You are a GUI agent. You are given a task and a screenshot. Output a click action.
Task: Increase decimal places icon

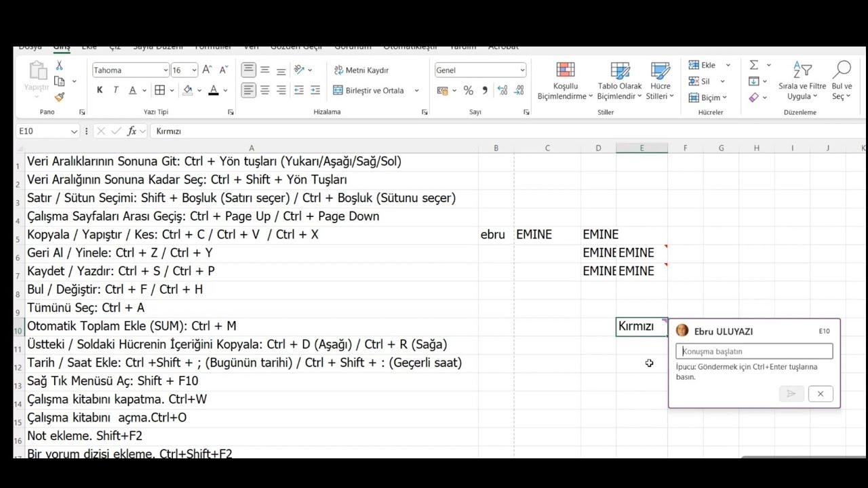tap(502, 90)
